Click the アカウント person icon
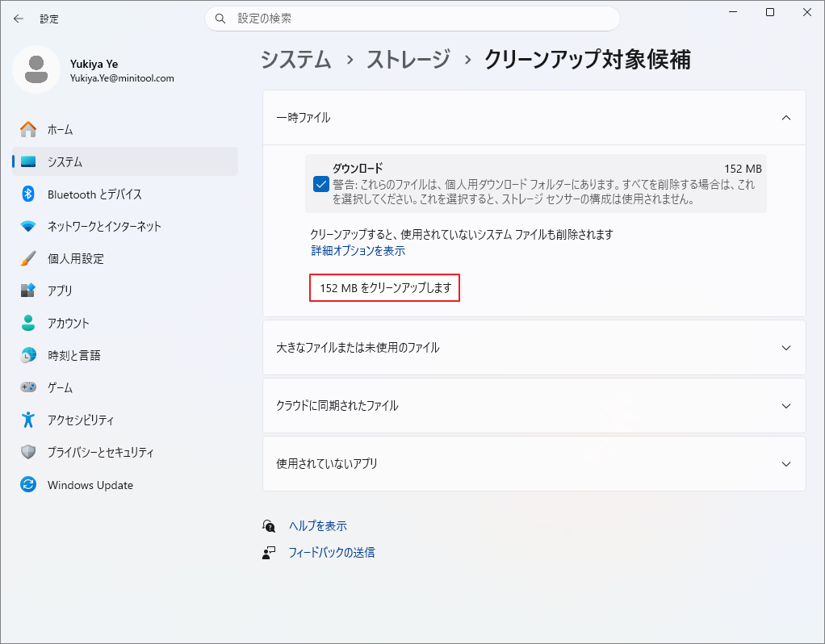The image size is (825, 644). click(x=28, y=323)
